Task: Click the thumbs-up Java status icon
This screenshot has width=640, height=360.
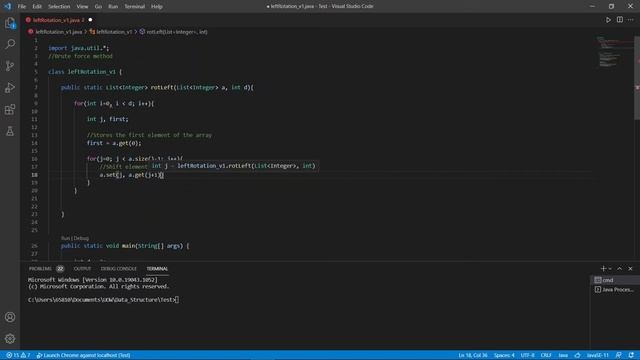Action: point(577,355)
